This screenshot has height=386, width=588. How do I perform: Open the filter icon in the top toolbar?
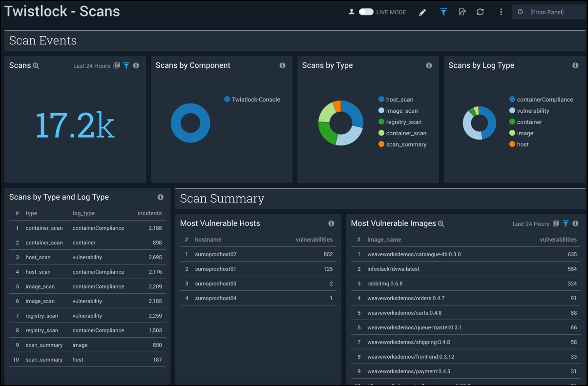coord(443,12)
